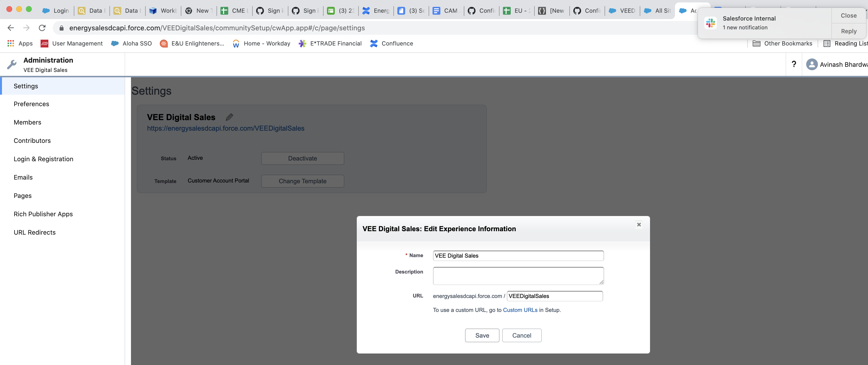The width and height of the screenshot is (868, 365).
Task: Open E*TRADE Financial bookmark
Action: [330, 43]
